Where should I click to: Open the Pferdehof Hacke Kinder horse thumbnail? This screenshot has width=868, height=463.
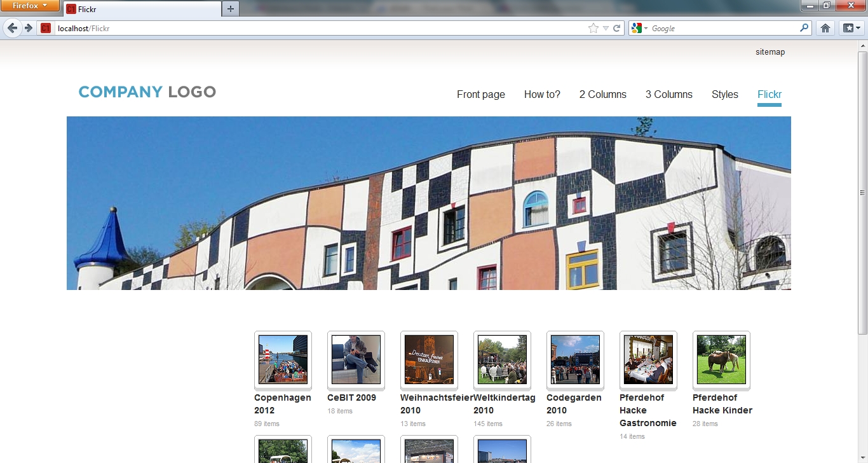(x=721, y=360)
